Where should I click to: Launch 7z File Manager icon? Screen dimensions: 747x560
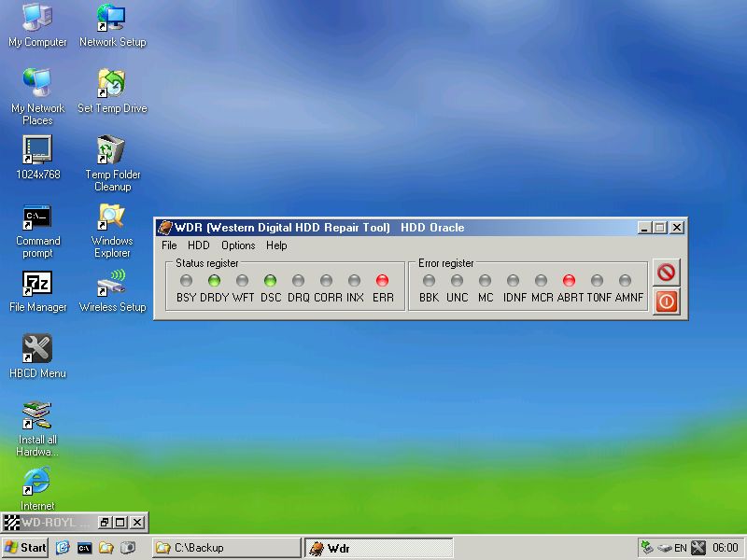(x=37, y=291)
